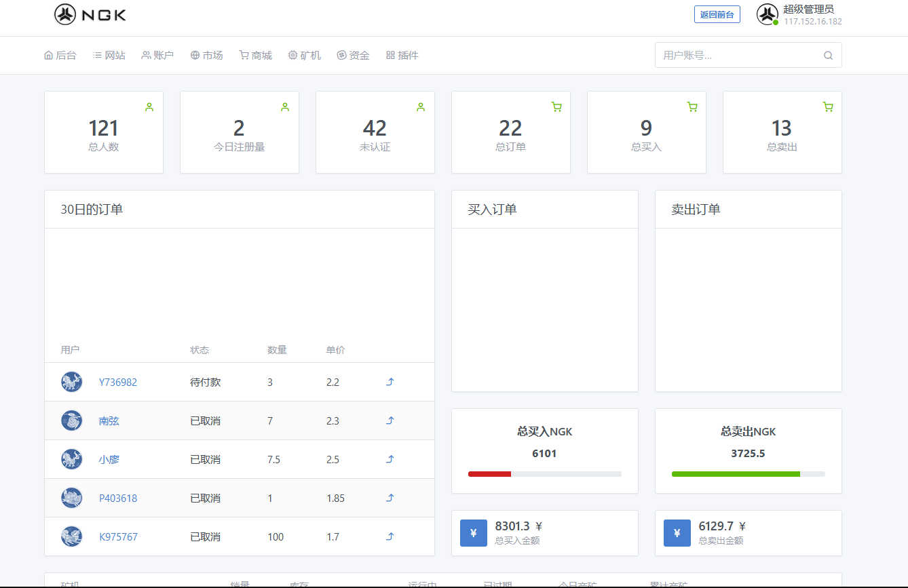Viewport: 908px width, 588px height.
Task: Click the 42 未认证 count
Action: (x=375, y=128)
